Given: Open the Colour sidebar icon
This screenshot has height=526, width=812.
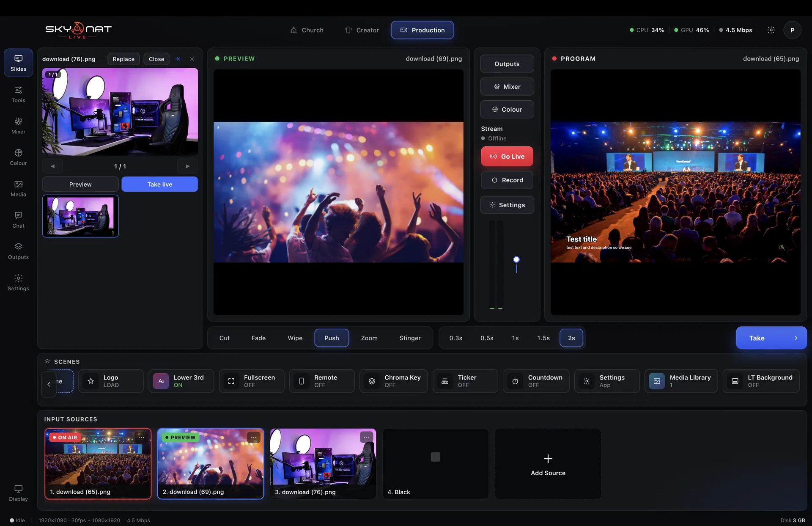Looking at the screenshot, I should click(18, 157).
